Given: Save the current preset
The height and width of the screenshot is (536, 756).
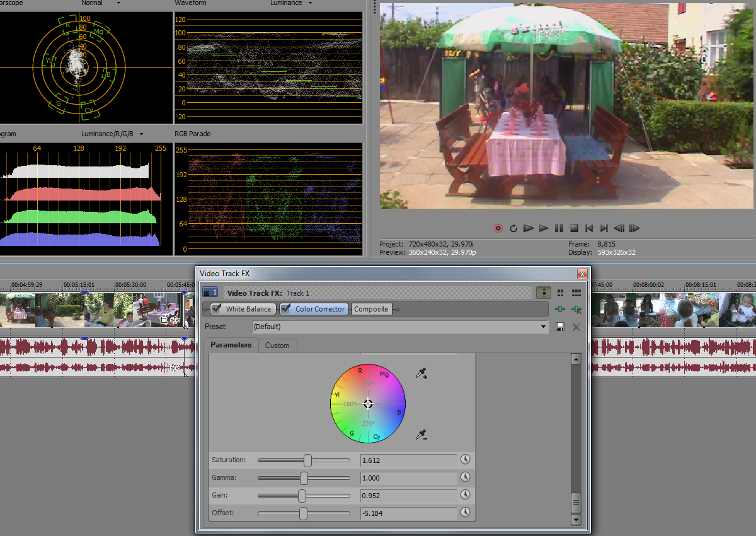Looking at the screenshot, I should [559, 327].
